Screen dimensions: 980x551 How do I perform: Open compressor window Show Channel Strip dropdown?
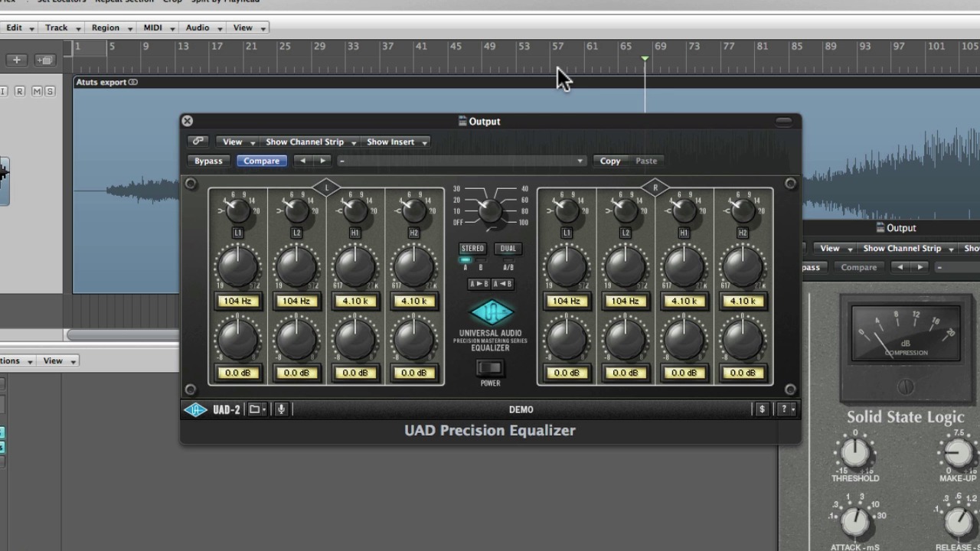907,248
